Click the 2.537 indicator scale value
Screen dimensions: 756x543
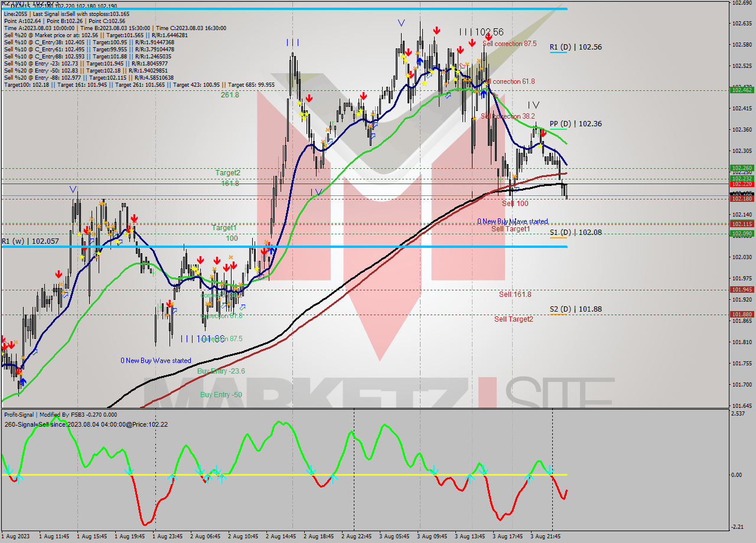pyautogui.click(x=738, y=414)
